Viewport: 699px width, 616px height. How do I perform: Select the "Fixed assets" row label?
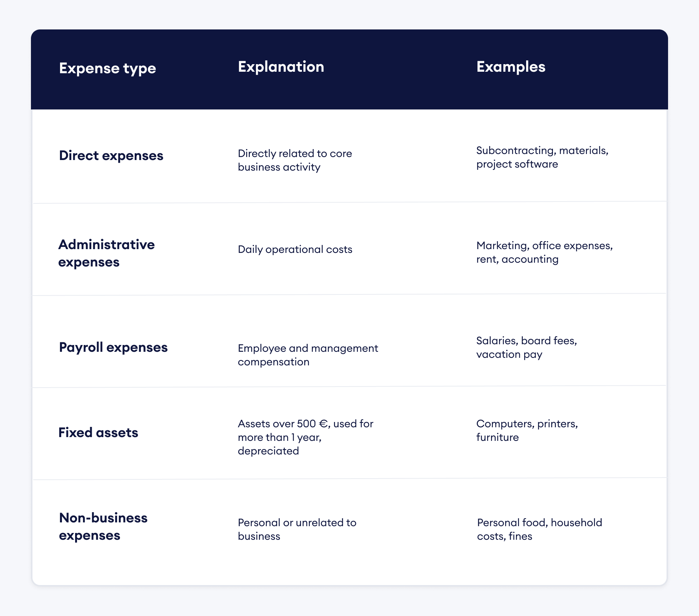pos(98,433)
